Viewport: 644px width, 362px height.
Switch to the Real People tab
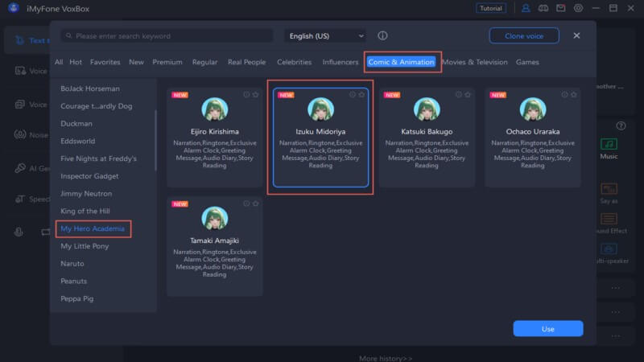[x=247, y=62]
